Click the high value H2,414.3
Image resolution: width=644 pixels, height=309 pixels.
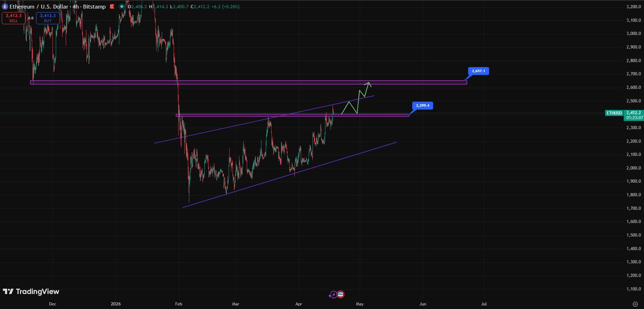click(159, 7)
